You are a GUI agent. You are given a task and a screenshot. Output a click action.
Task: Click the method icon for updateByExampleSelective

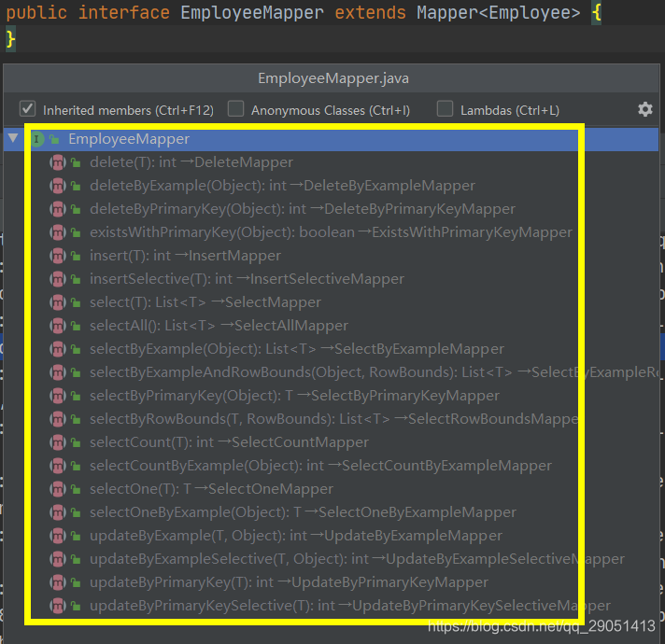click(58, 558)
